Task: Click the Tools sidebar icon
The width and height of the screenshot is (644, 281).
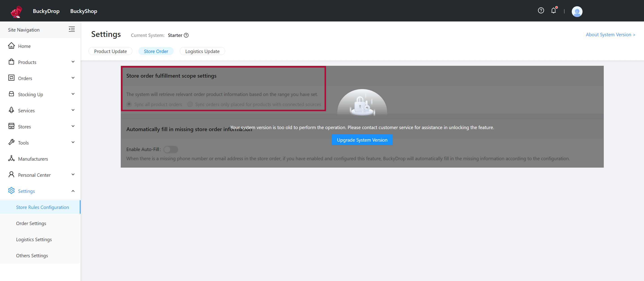Action: click(x=11, y=143)
